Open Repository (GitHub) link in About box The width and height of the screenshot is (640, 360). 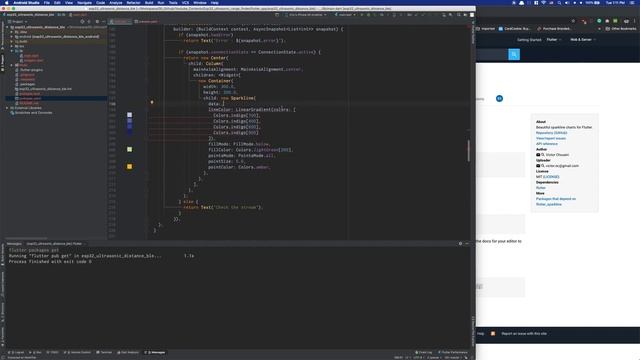[551, 133]
